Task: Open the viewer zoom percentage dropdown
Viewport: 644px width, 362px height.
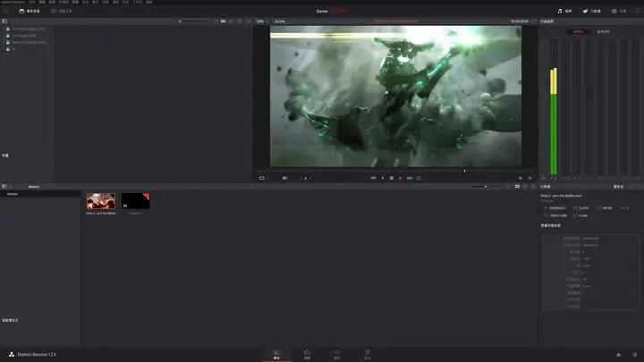Action: click(261, 21)
